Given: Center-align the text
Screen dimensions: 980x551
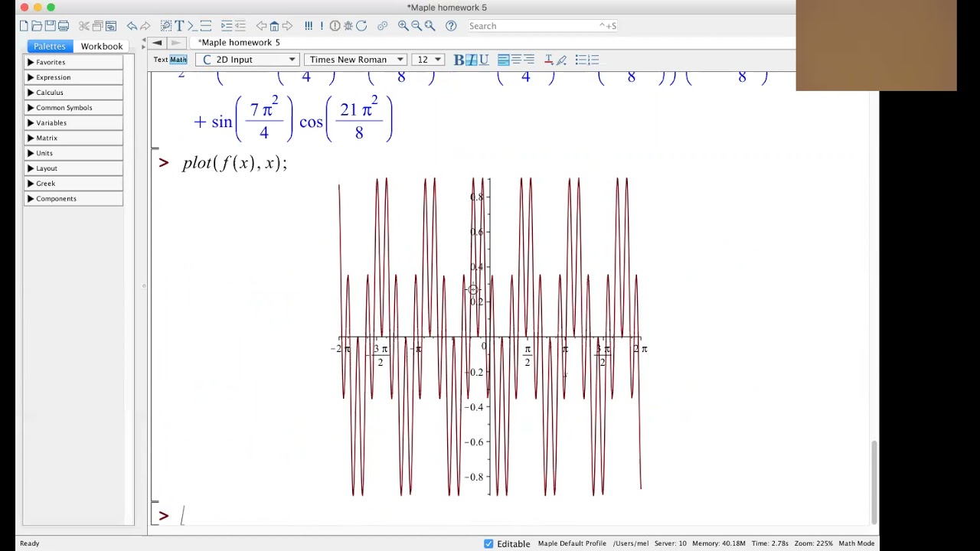Looking at the screenshot, I should [x=516, y=60].
